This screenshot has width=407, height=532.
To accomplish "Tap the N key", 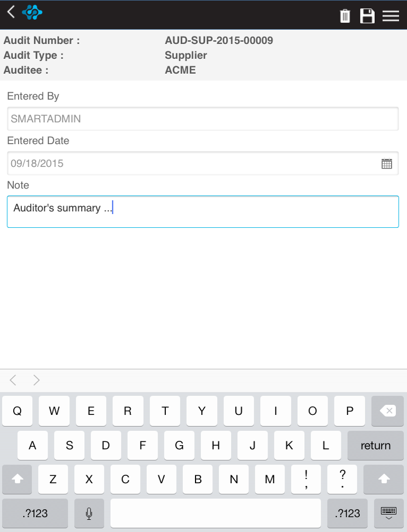I will point(234,479).
